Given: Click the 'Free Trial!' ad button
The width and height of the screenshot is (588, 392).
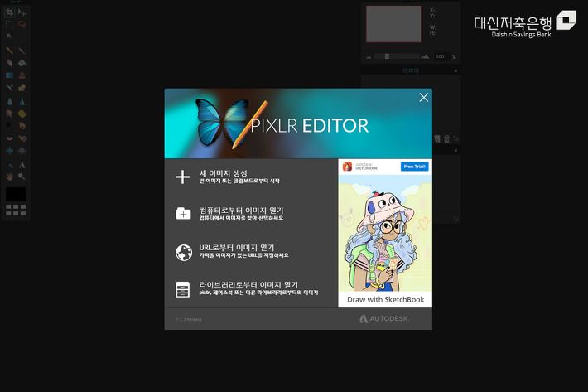Looking at the screenshot, I should [x=414, y=167].
